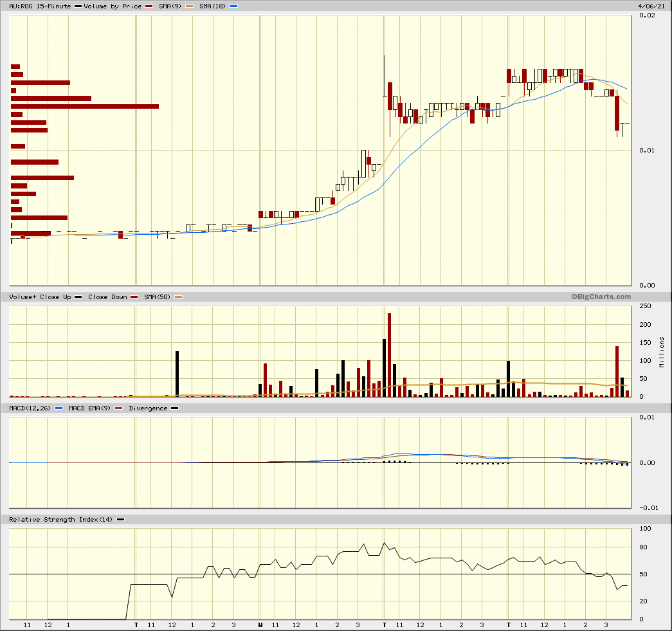672x631 pixels.
Task: Click the 200 volume axis label
Action: pyautogui.click(x=645, y=324)
